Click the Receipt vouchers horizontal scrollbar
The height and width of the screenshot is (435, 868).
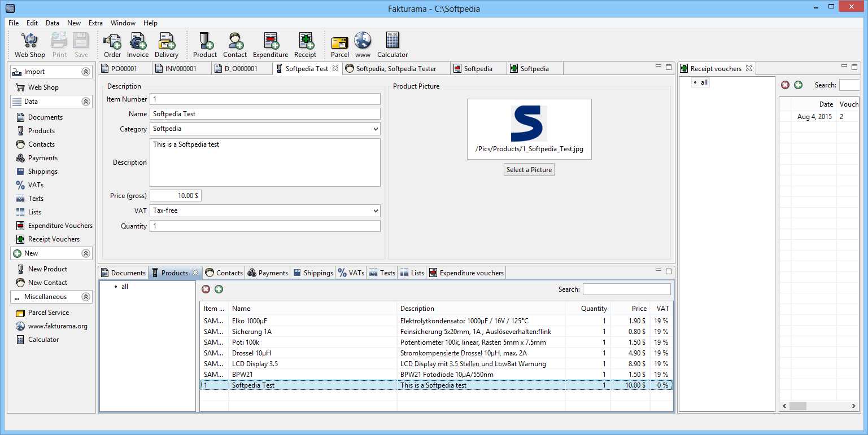820,406
